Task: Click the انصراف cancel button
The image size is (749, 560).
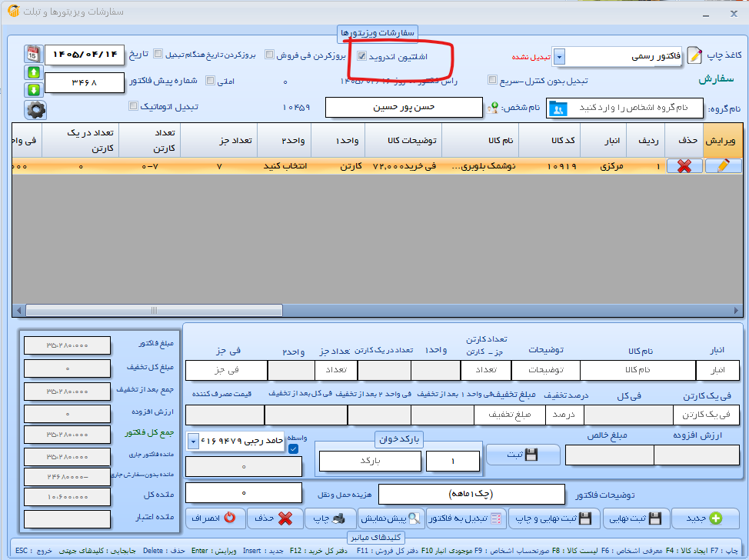Action: pyautogui.click(x=214, y=518)
